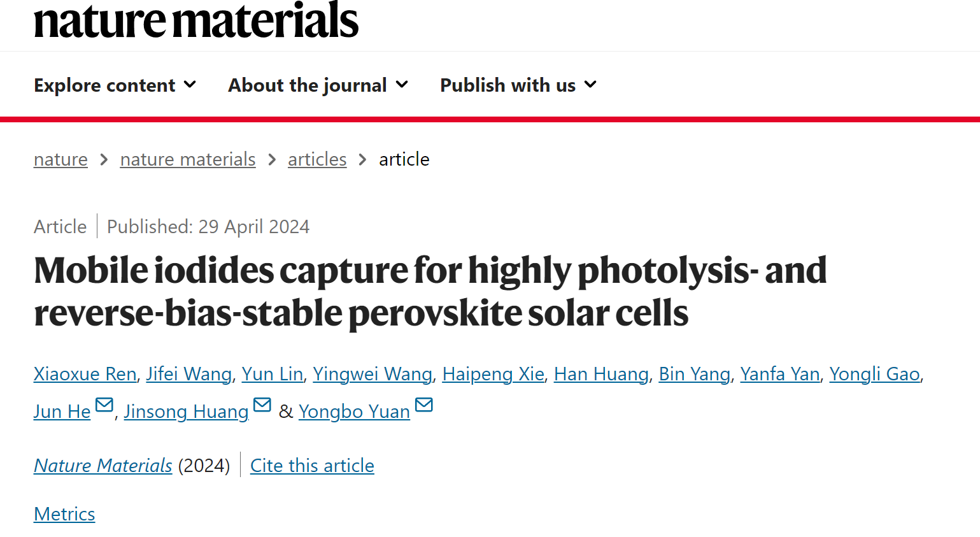
Task: Expand the Publish with us menu
Action: click(518, 85)
